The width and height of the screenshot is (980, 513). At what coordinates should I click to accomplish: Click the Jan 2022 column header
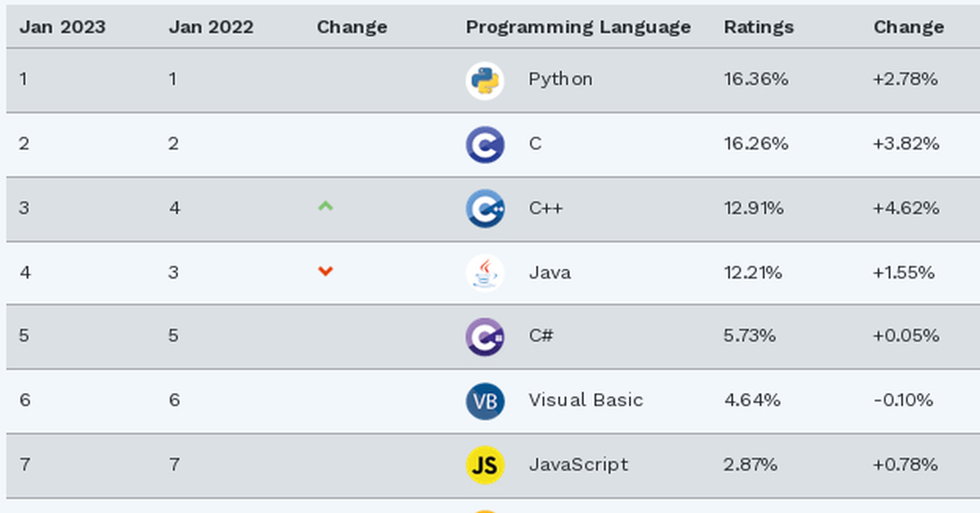click(211, 27)
